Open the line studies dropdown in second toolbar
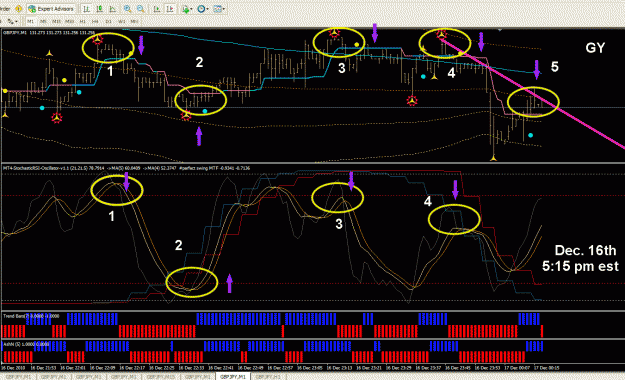This screenshot has width=625, height=380. point(12,22)
